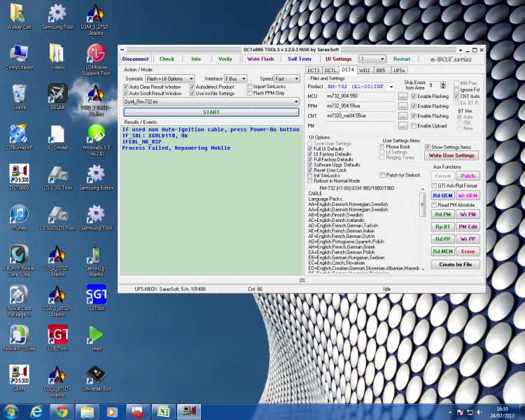Increase Skip Erase from Area value
Screen dimensions: 525x420
tap(443, 84)
